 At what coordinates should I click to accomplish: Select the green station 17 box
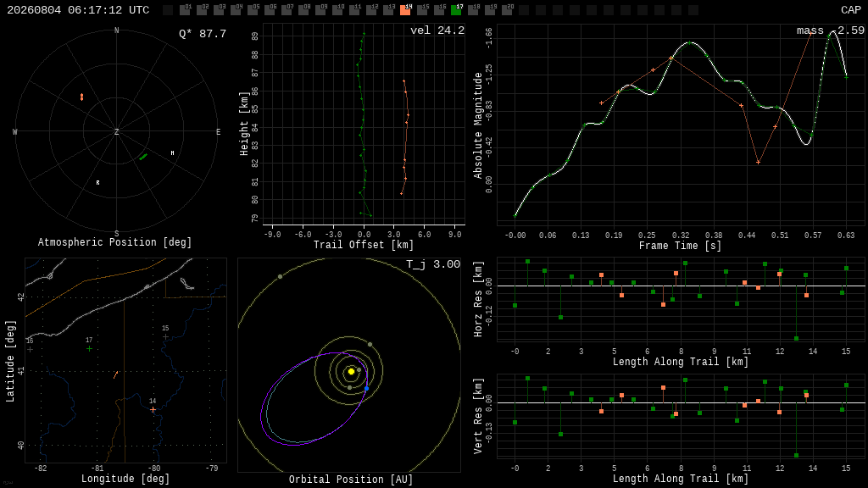[456, 10]
